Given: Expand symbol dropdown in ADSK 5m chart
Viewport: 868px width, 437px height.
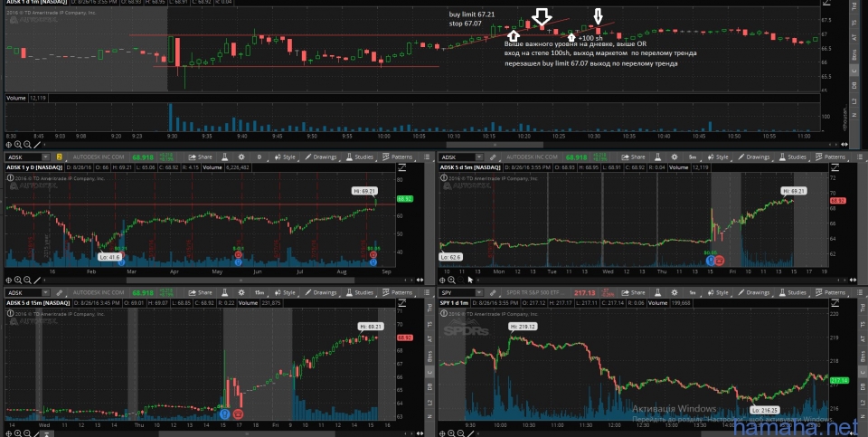Looking at the screenshot, I should 479,157.
